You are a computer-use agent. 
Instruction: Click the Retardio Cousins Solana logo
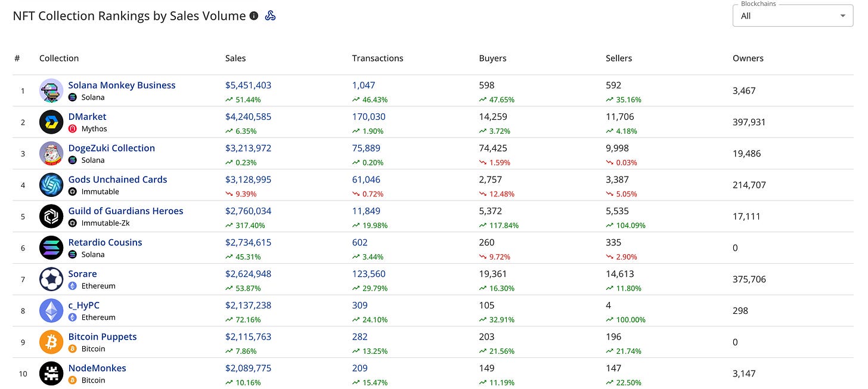click(51, 248)
